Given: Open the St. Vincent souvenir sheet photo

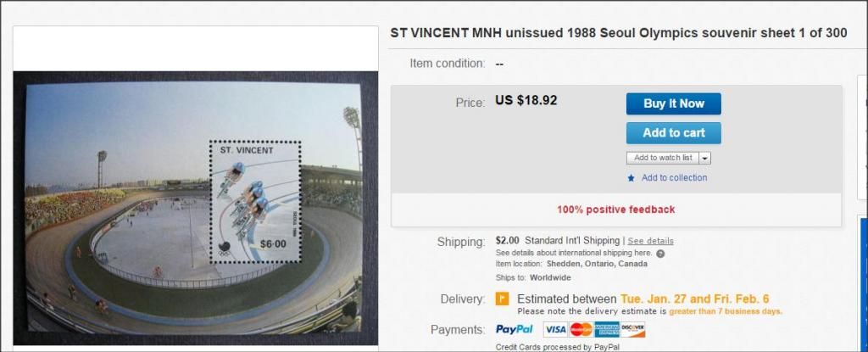Looking at the screenshot, I should click(x=196, y=208).
